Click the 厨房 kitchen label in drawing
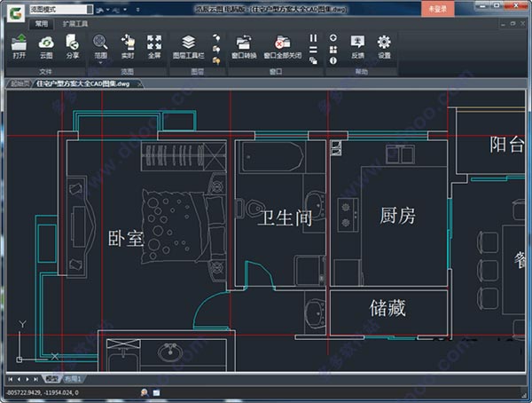Screen dimensions: 532x403 (397, 216)
